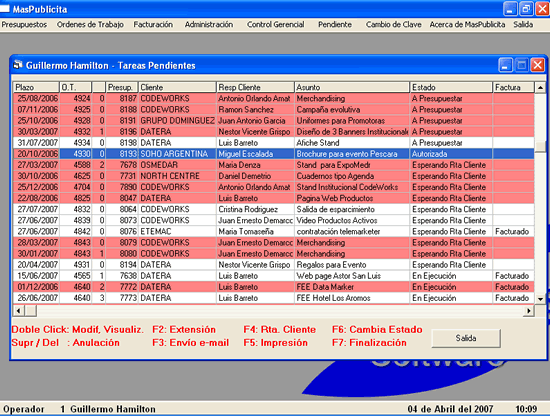550x416 pixels.
Task: Click the ETEMAC client cell
Action: pos(177,232)
